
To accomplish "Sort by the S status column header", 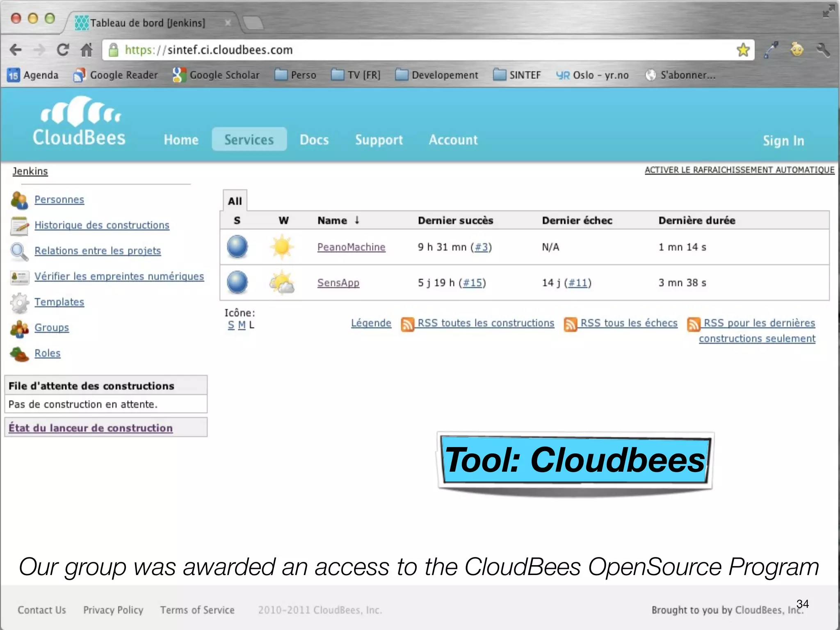I will (x=237, y=220).
